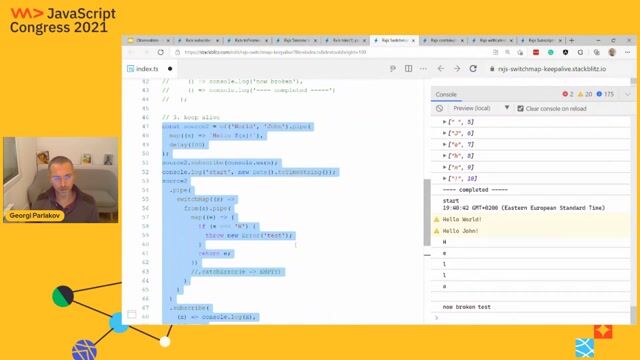Click the small square icon at editor bottom-left
Viewport: 640px width, 360px height.
click(131, 314)
